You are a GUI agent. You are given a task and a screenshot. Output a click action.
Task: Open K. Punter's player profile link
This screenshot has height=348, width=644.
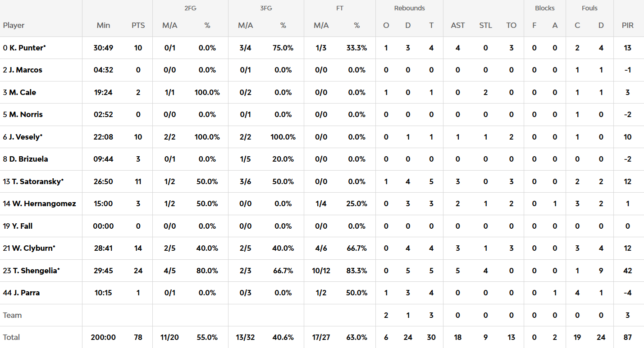27,48
